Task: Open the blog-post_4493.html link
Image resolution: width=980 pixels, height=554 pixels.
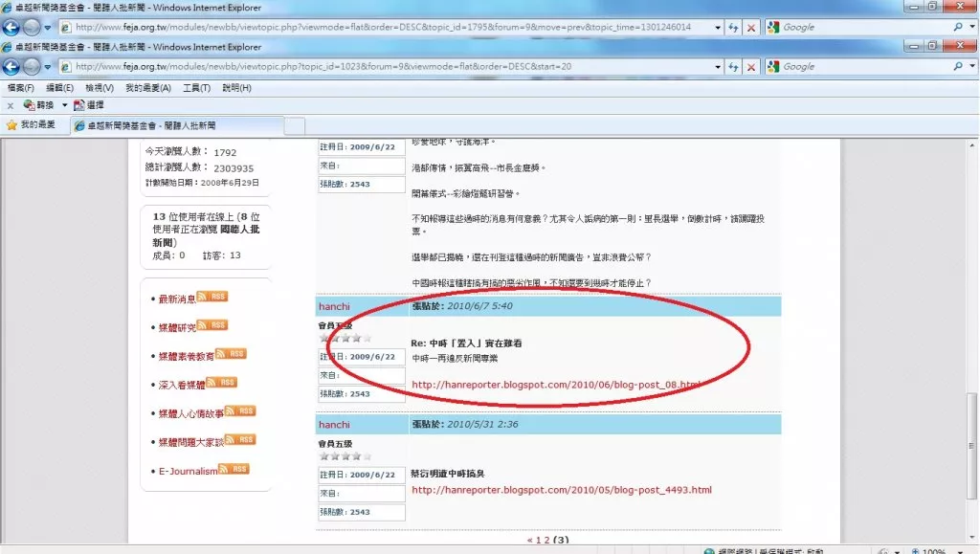Action: point(562,490)
